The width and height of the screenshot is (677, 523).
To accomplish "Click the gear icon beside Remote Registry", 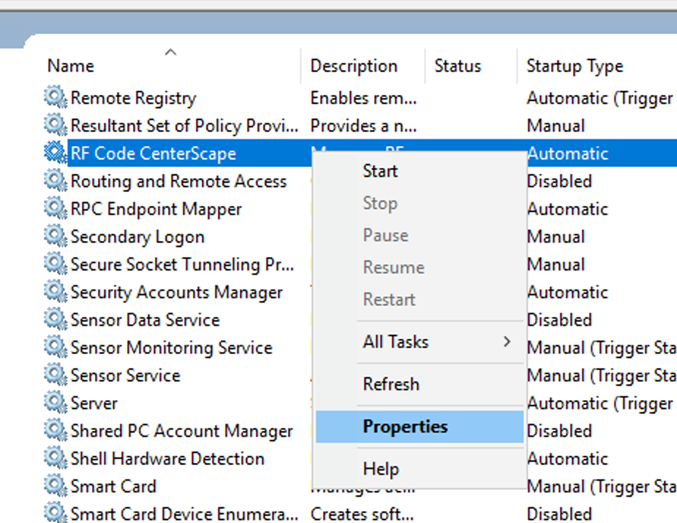I will [x=55, y=98].
